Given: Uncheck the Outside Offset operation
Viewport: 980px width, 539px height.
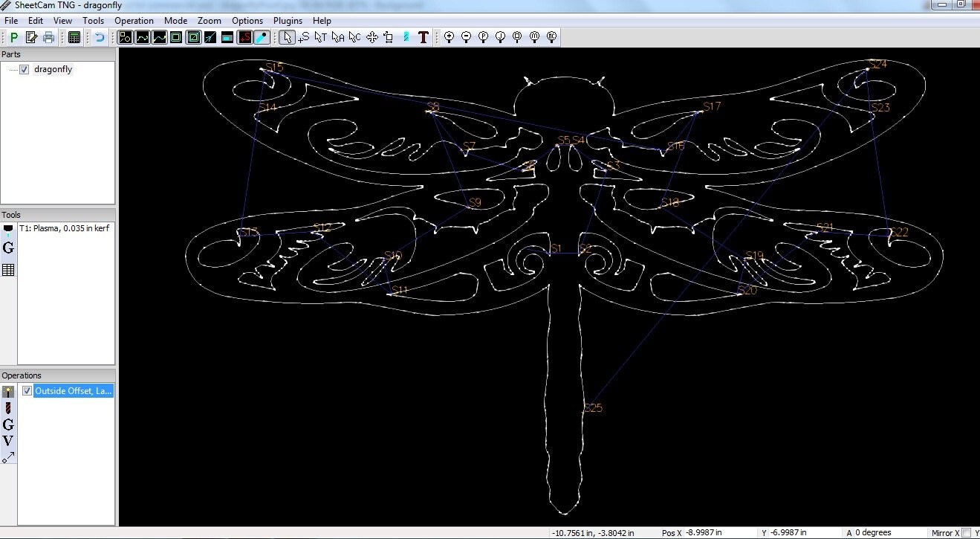Looking at the screenshot, I should point(27,390).
